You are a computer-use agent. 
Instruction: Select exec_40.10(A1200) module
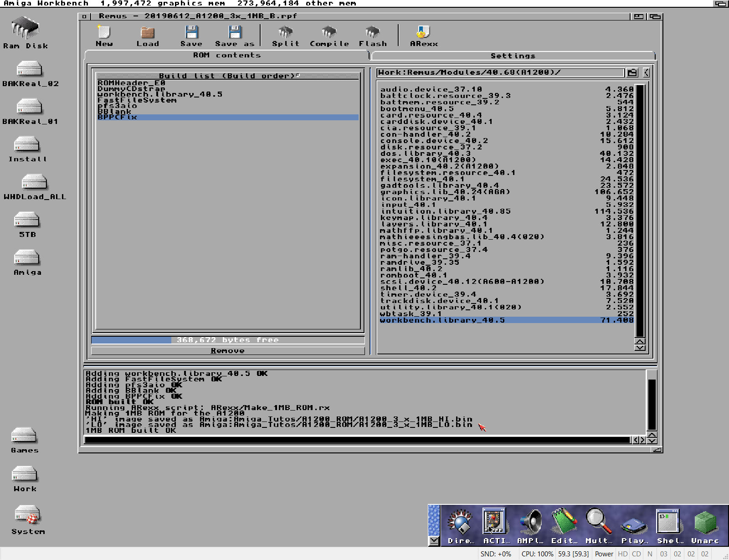[x=507, y=160]
